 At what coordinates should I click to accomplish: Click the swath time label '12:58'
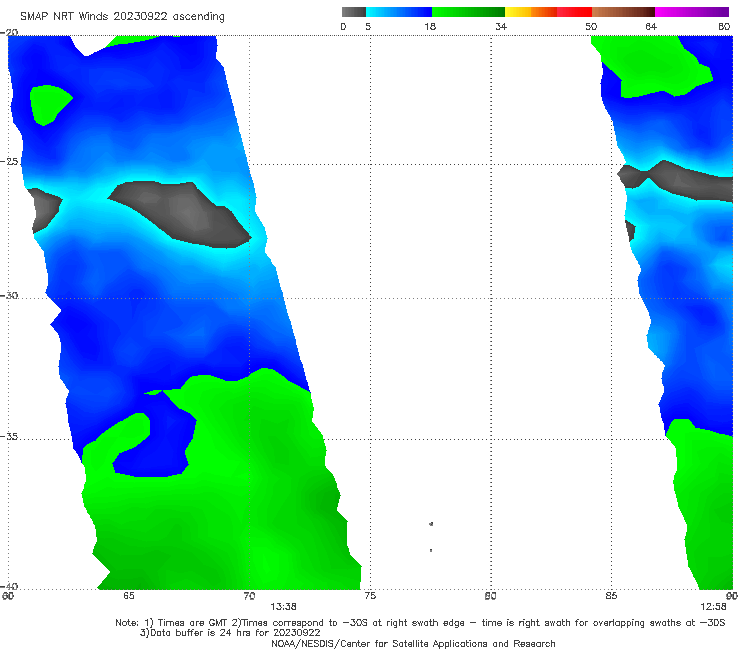713,607
